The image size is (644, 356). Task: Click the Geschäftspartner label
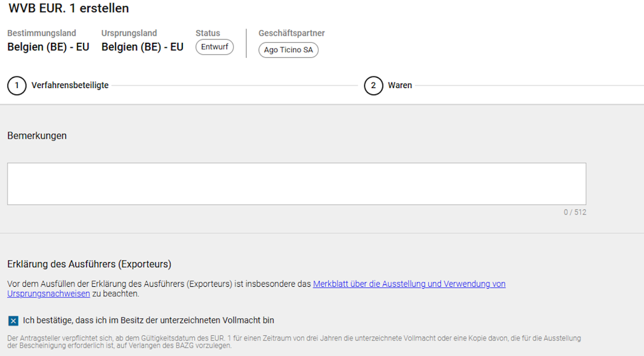(x=291, y=33)
